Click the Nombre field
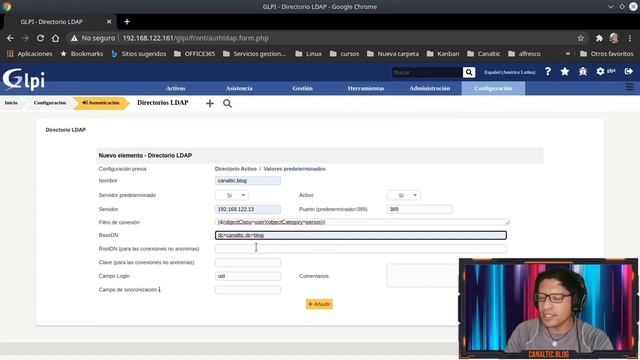The image size is (640, 360). (x=248, y=180)
